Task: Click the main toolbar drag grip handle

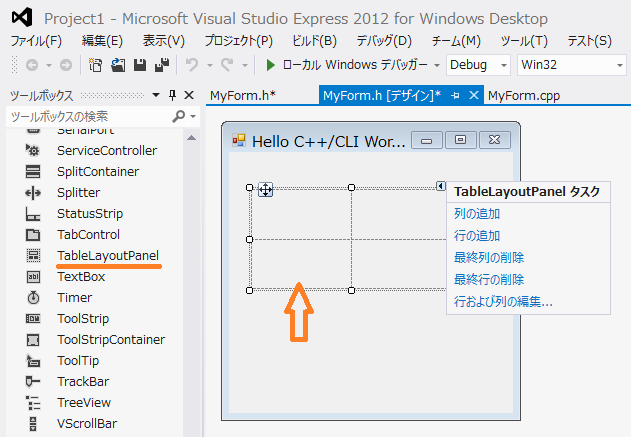Action: pos(14,65)
